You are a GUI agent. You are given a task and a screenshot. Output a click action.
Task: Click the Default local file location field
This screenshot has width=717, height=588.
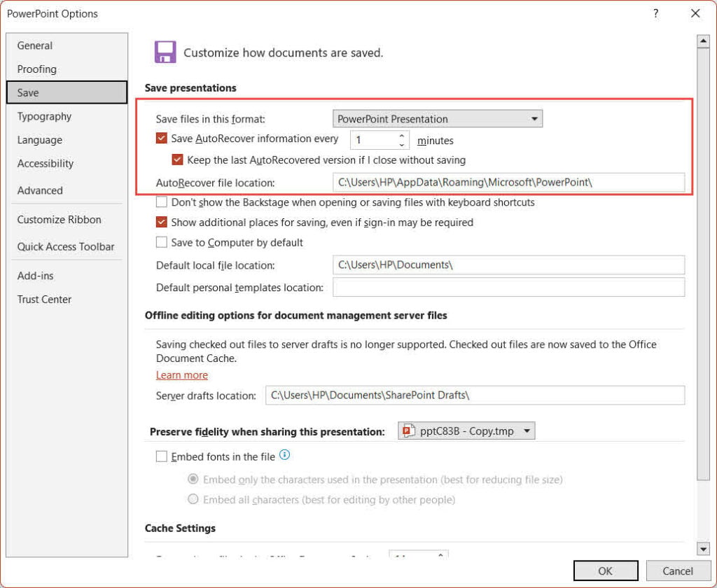click(508, 265)
